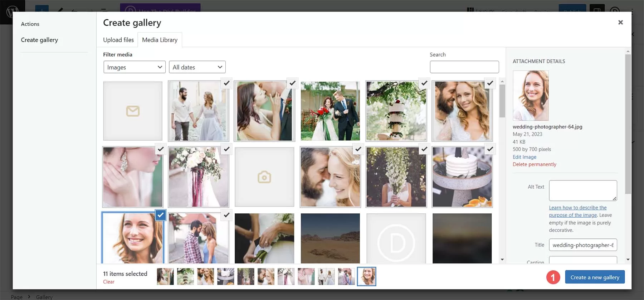Click the Create a new gallery button
The height and width of the screenshot is (300, 644).
click(x=595, y=277)
